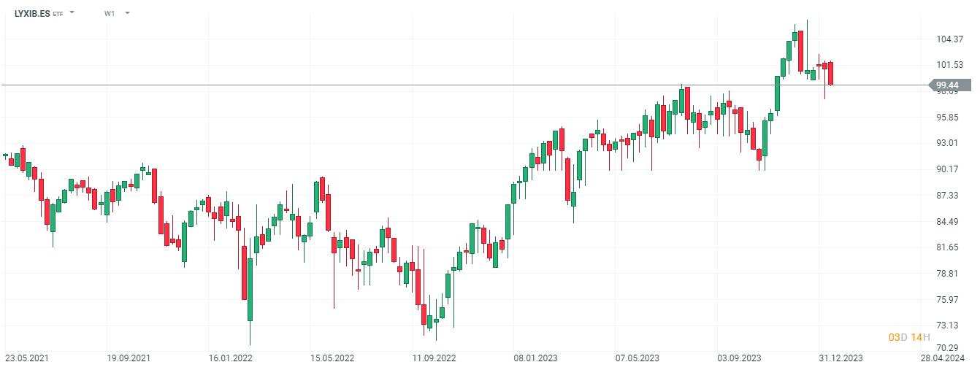Image resolution: width=980 pixels, height=370 pixels.
Task: Select the W1 interval label
Action: click(110, 13)
